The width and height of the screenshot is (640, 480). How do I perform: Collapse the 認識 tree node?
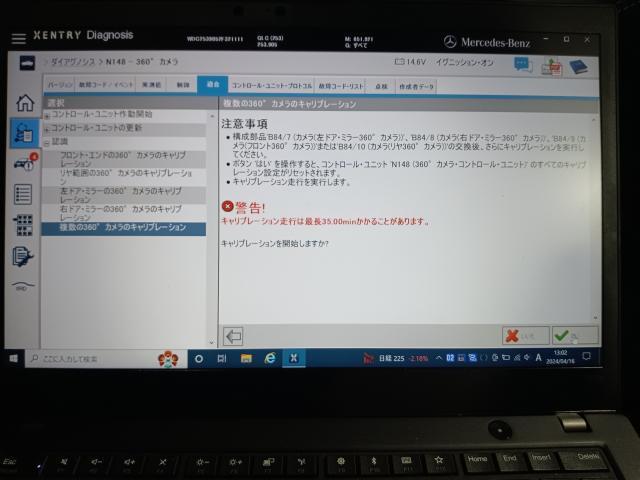47,143
